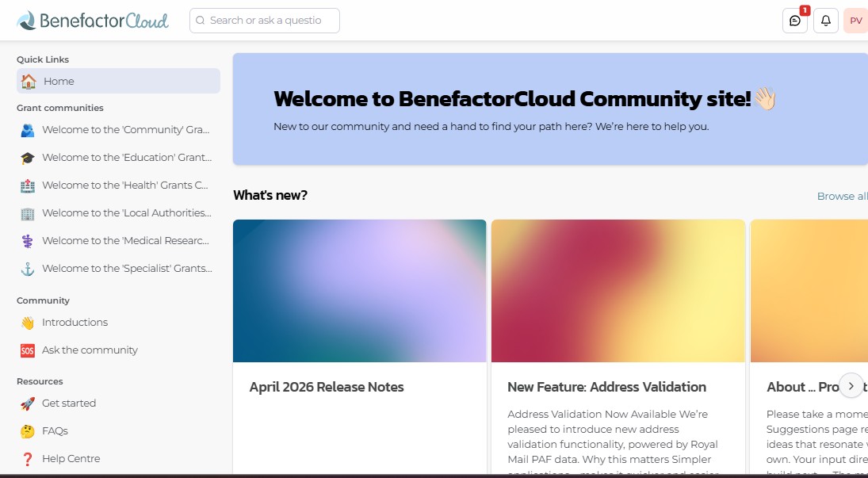Advance the What's new carousel with the arrow
The height and width of the screenshot is (478, 868).
[851, 385]
